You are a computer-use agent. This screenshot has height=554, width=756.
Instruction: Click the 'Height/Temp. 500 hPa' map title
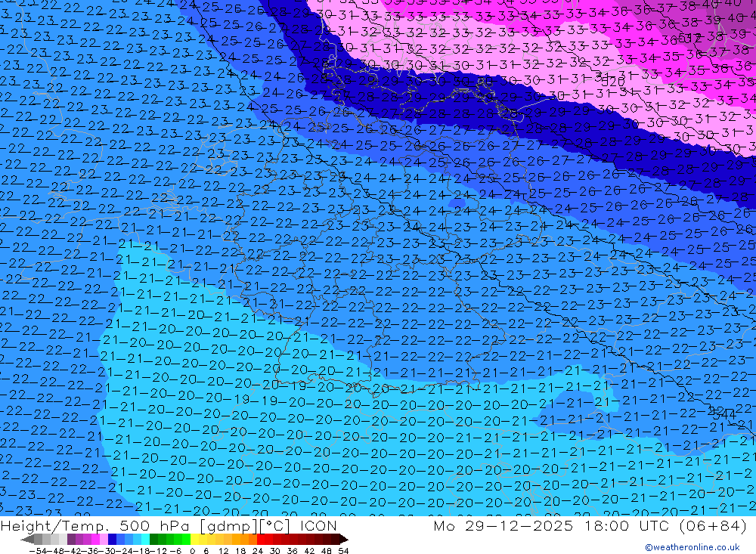(97, 525)
